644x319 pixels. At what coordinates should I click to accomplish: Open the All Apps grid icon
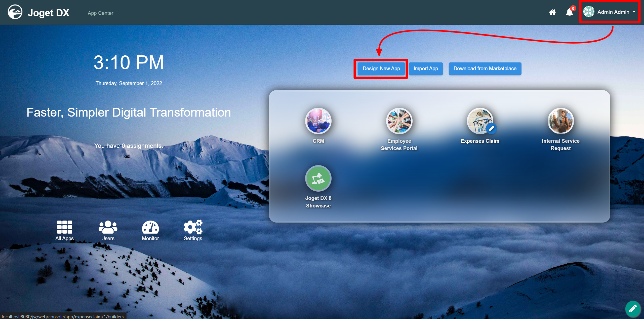pyautogui.click(x=64, y=227)
